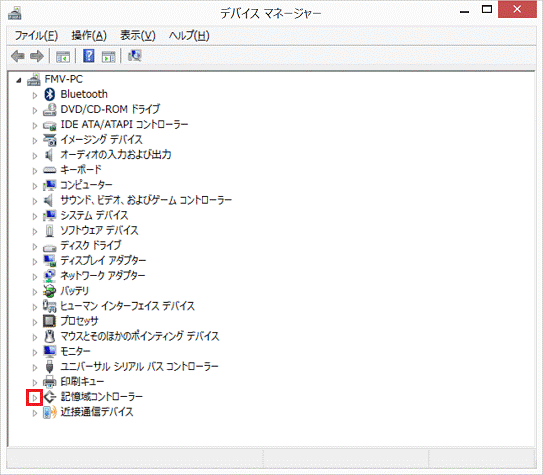Viewport: 543px width, 475px height.
Task: Click the オーディオの入力および出力 speaker icon
Action: [x=49, y=155]
